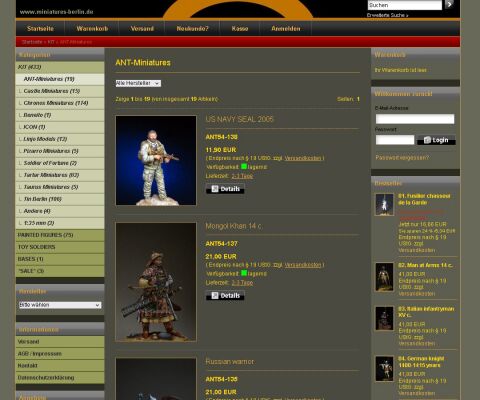The image size is (480, 400).
Task: Open 04. German knight 1400-1415 years link
Action: point(421,362)
